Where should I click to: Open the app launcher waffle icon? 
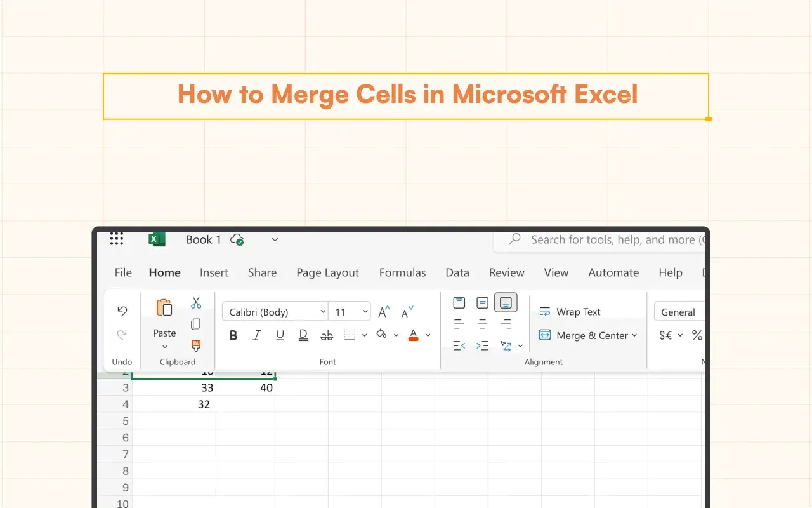pos(116,239)
